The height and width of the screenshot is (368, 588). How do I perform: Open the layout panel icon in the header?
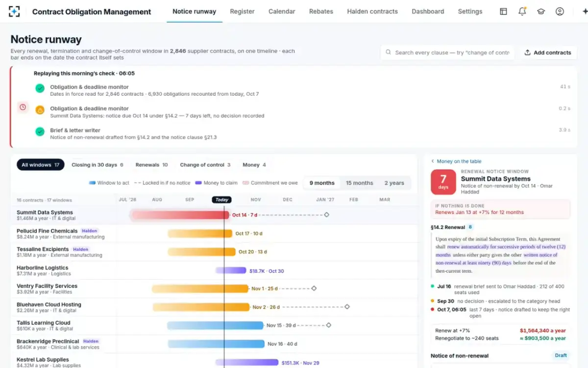[503, 11]
